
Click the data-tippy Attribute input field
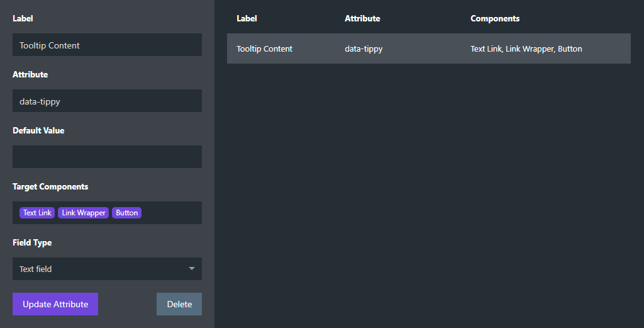(107, 101)
